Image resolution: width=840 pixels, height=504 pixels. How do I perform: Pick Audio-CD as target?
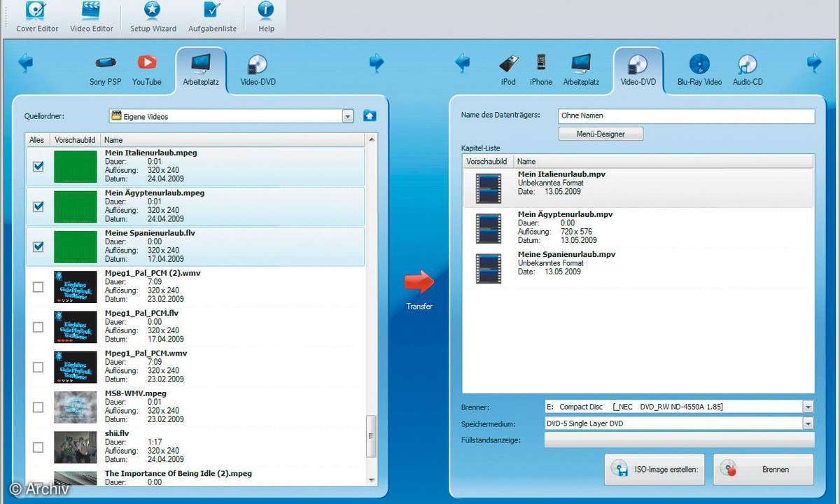coord(748,70)
